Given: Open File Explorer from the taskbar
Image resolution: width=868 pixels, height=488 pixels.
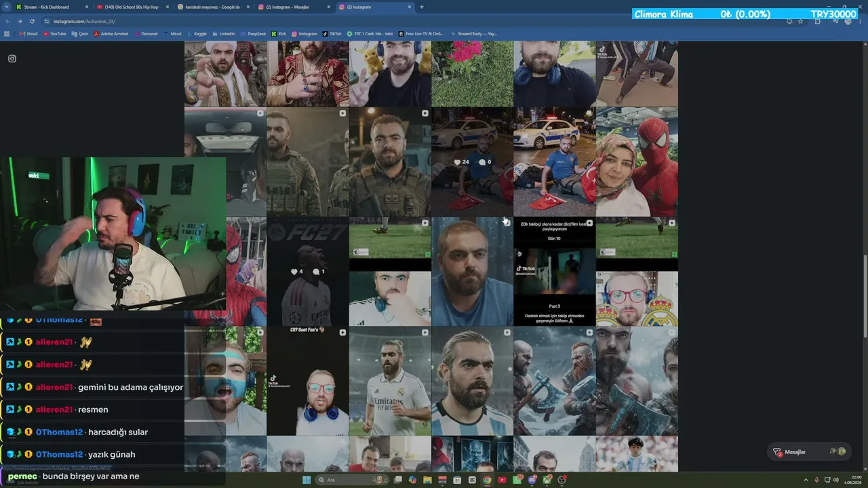Looking at the screenshot, I should (x=427, y=480).
